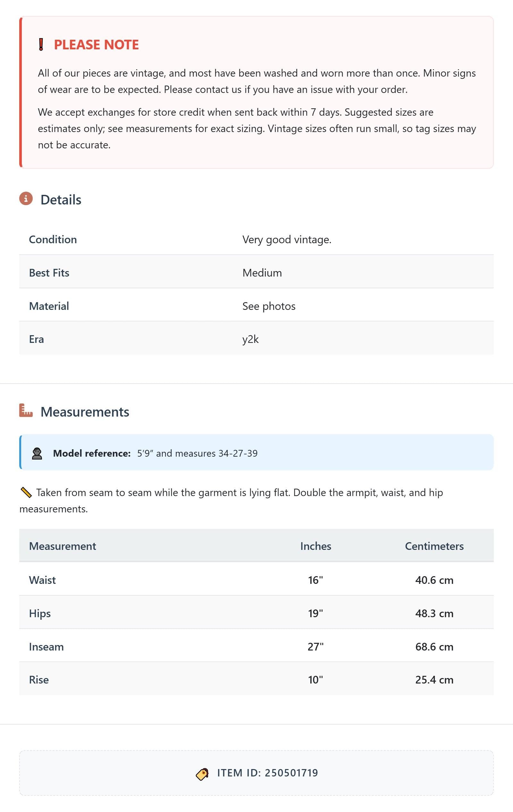This screenshot has width=513, height=812.
Task: Click the Measurements section heading
Action: (x=85, y=412)
